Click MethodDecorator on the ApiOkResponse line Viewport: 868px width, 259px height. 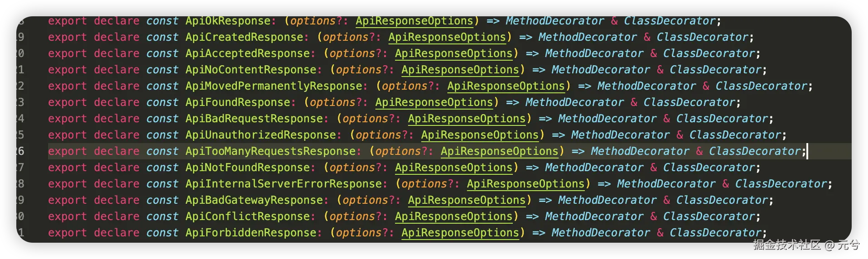click(555, 21)
